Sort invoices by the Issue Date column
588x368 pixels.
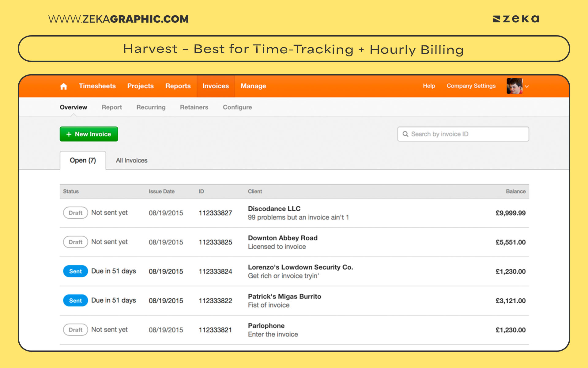click(162, 191)
